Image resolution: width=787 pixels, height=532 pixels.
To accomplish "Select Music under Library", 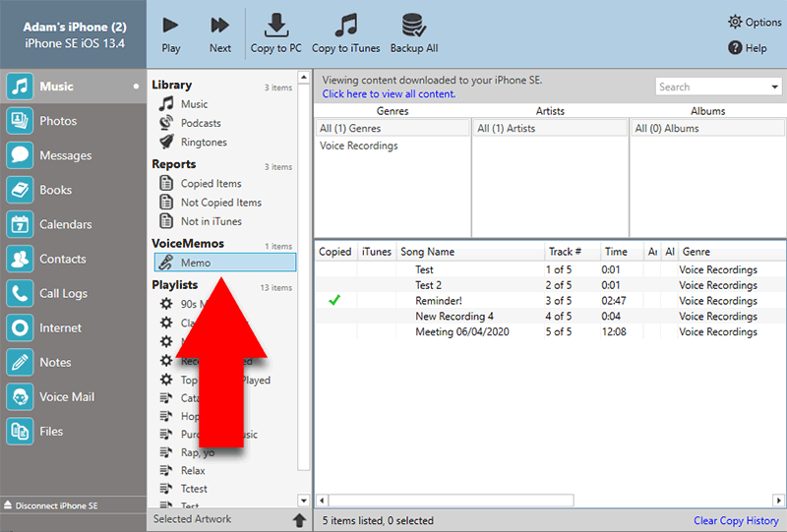I will [194, 104].
